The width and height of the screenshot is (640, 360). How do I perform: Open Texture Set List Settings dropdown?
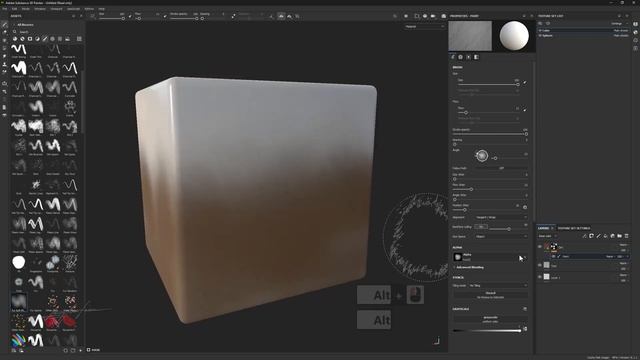[x=619, y=24]
